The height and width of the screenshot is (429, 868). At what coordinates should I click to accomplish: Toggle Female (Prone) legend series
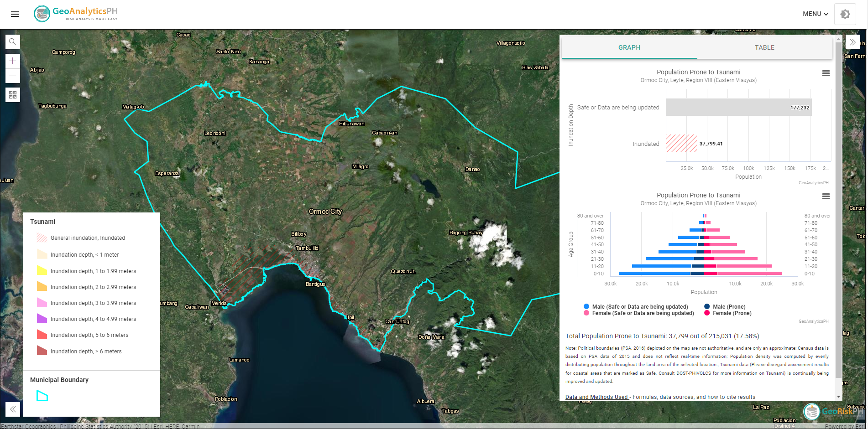[x=732, y=313]
